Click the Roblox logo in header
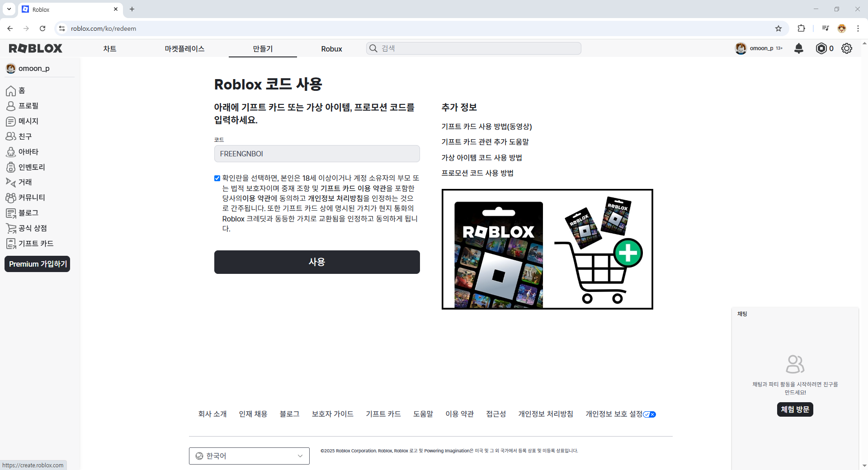Image resolution: width=868 pixels, height=470 pixels. click(36, 48)
